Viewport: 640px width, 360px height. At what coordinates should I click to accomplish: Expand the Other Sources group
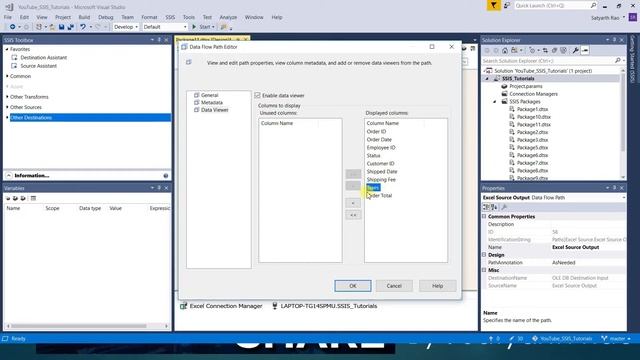[x=7, y=107]
